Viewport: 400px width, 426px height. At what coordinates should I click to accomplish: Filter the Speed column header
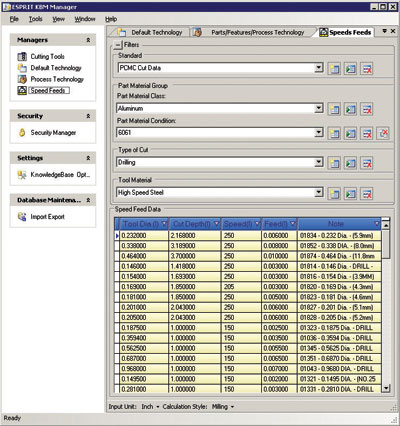coord(258,224)
